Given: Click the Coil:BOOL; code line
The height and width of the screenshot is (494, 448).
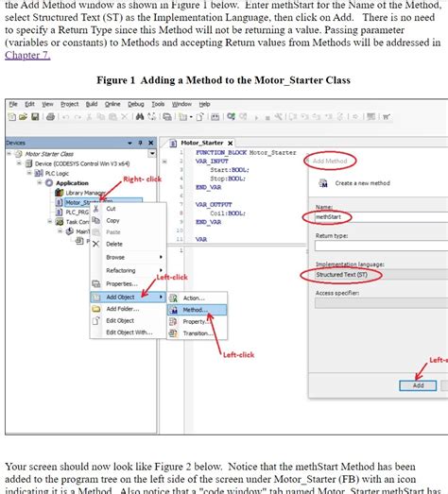Looking at the screenshot, I should click(x=228, y=213).
